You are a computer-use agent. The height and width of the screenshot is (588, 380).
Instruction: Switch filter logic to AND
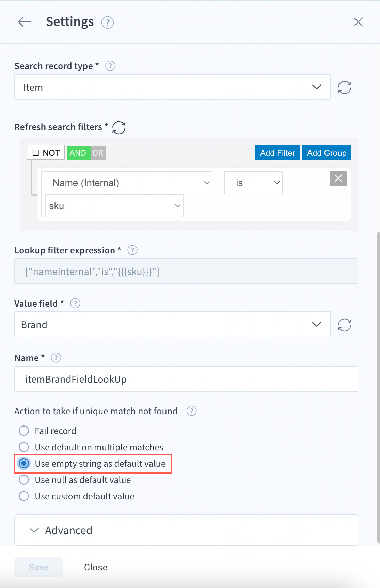[x=79, y=153]
